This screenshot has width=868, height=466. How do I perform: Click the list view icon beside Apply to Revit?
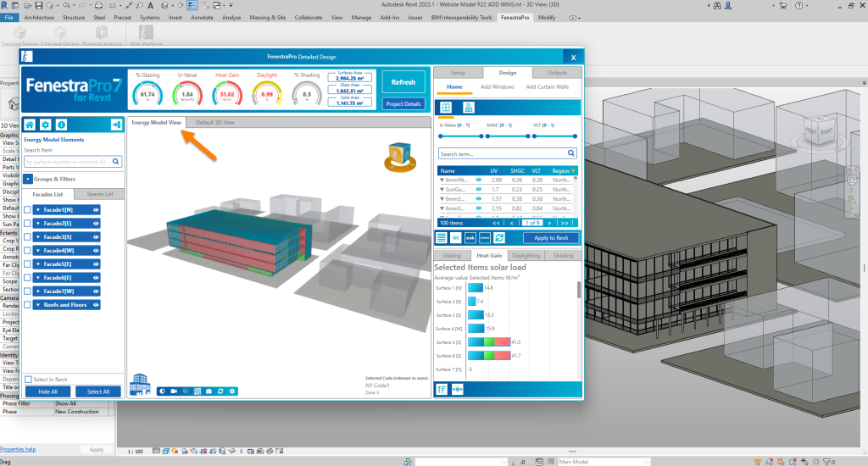[x=441, y=238]
